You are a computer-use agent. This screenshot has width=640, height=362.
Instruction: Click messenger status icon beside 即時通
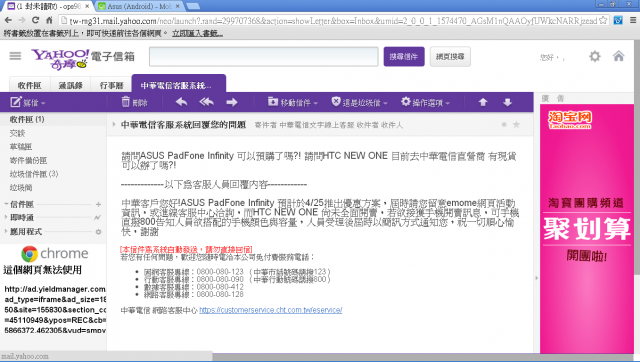pyautogui.click(x=98, y=218)
